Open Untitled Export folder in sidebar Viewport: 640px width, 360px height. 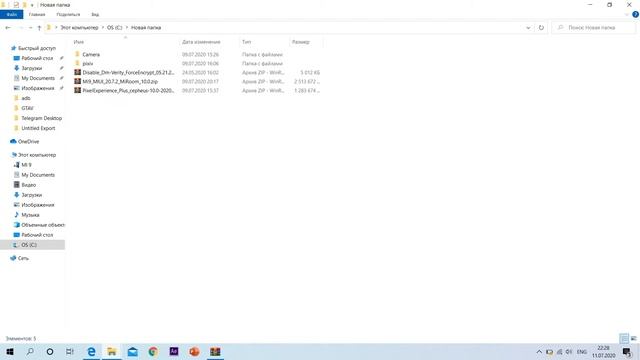[x=38, y=128]
